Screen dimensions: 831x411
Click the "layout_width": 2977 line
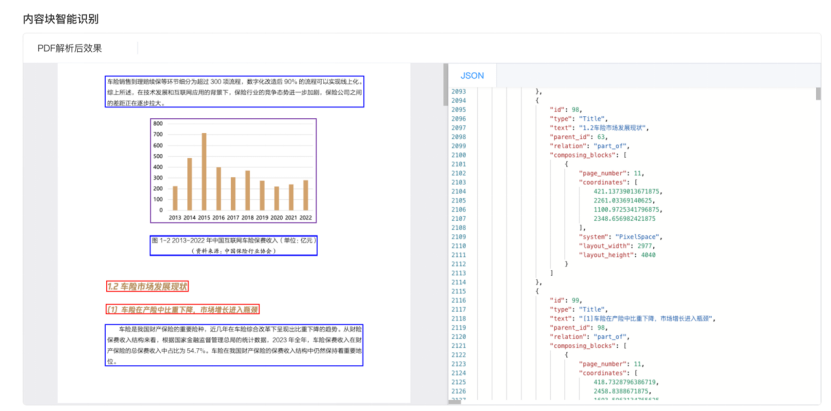pos(617,246)
